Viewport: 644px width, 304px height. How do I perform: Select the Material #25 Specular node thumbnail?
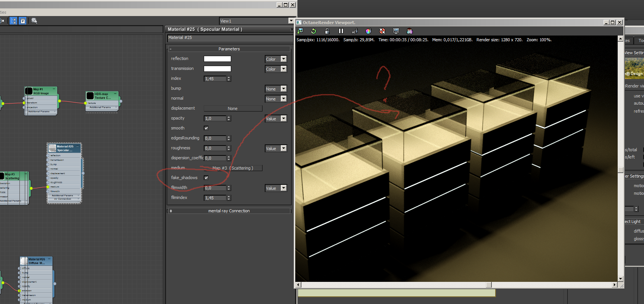pos(52,148)
